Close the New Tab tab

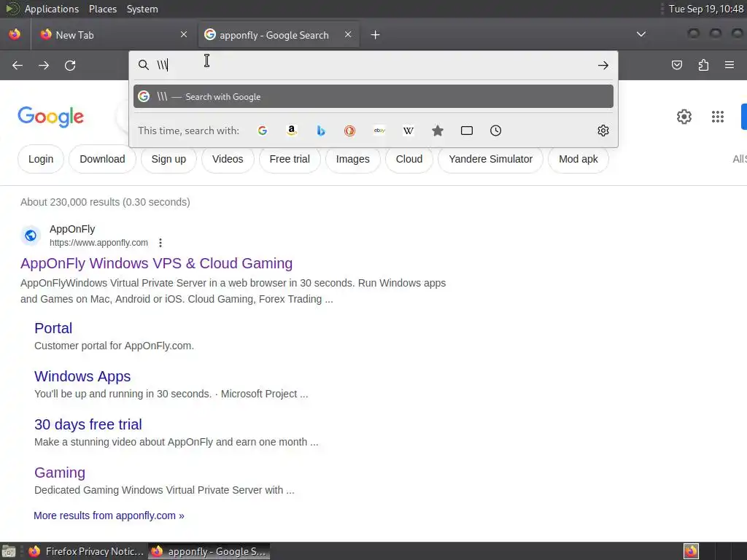tap(184, 34)
